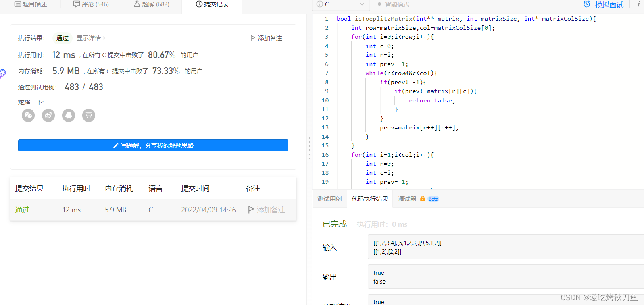The image size is (644, 305).
Task: Click 483 / 483 test cases text
Action: (x=84, y=87)
